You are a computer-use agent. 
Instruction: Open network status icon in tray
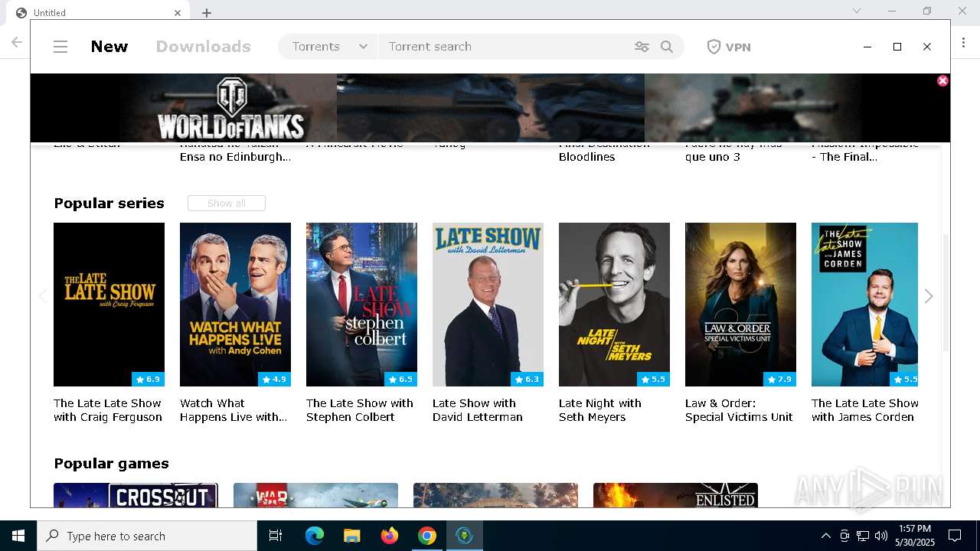[x=863, y=536]
